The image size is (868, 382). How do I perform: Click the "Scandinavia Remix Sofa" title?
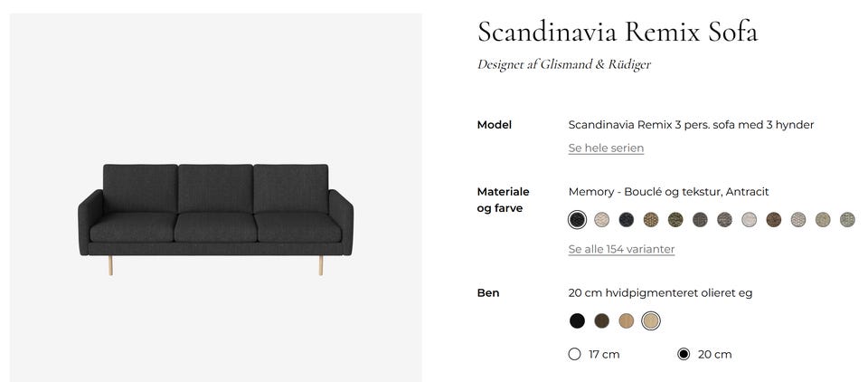(617, 32)
